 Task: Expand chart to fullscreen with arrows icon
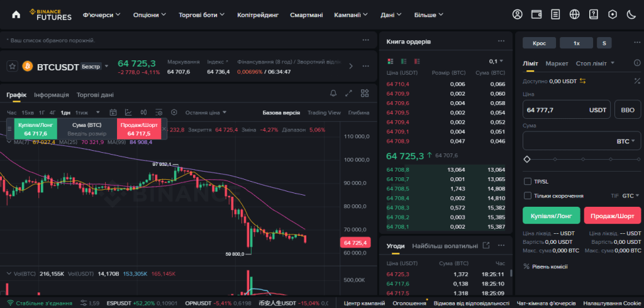[348, 94]
